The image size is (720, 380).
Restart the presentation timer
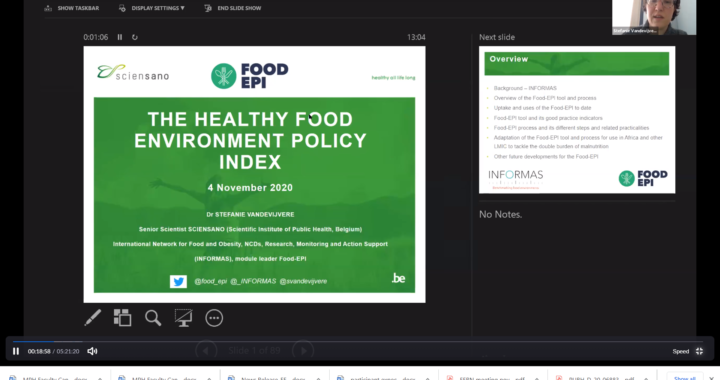click(x=135, y=37)
